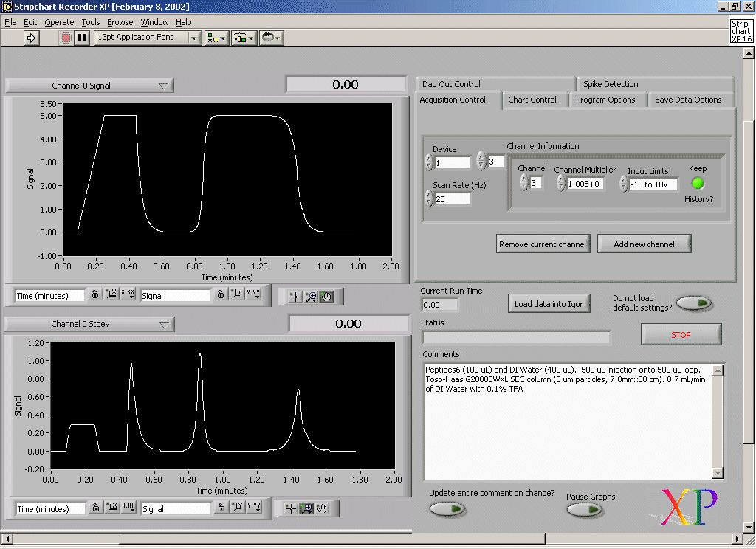Open the Input Limits -10 to 10V selector
The image size is (756, 549).
tap(653, 184)
